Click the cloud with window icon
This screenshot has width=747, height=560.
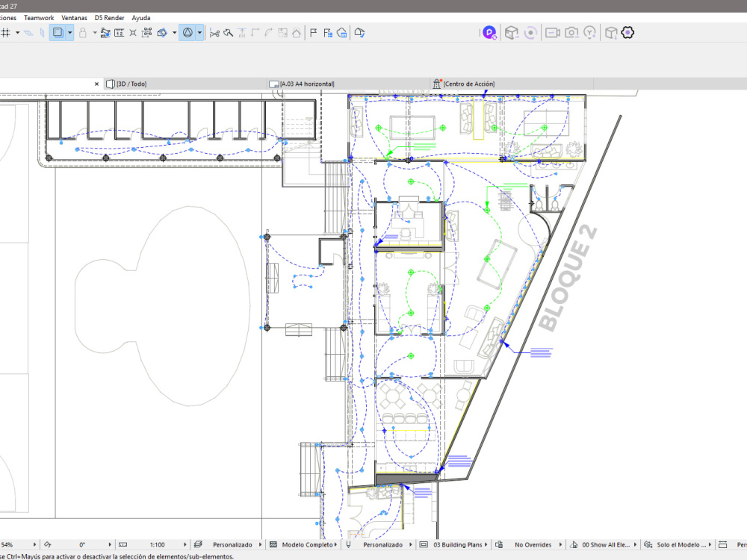click(x=341, y=33)
